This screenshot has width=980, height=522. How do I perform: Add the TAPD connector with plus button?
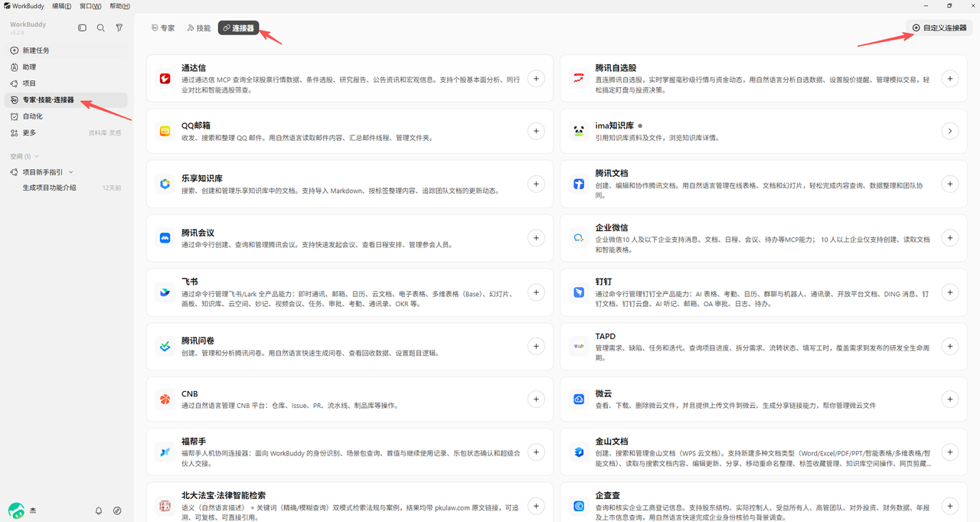(949, 347)
